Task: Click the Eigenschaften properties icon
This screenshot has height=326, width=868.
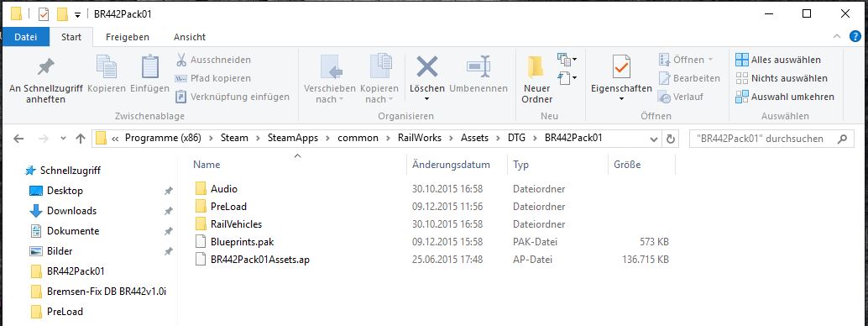Action: click(621, 66)
